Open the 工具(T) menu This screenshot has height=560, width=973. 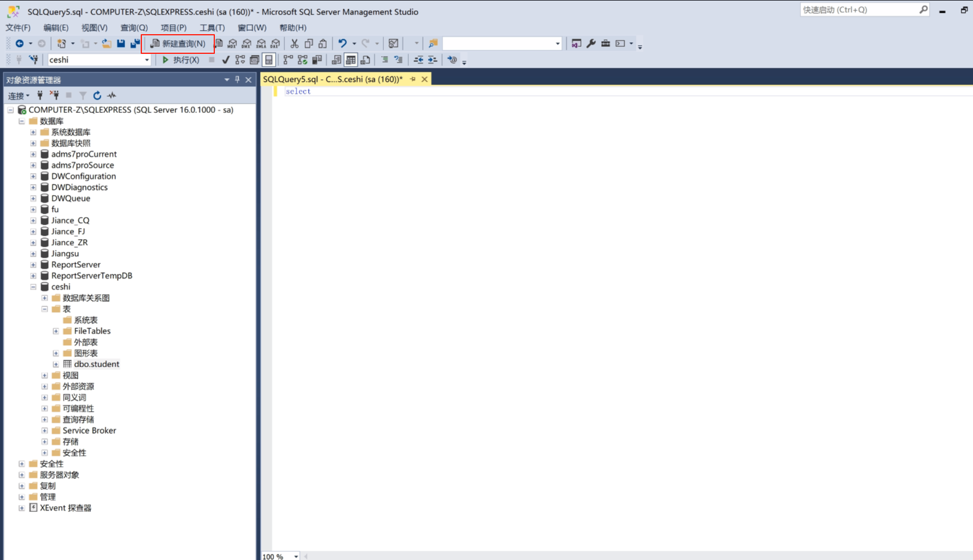coord(212,27)
